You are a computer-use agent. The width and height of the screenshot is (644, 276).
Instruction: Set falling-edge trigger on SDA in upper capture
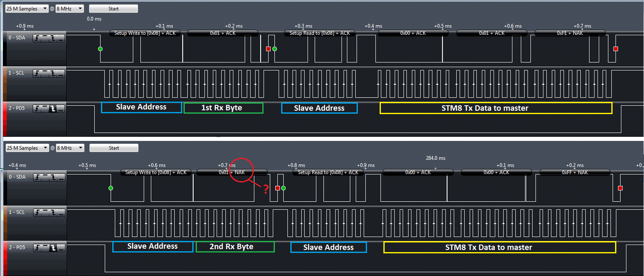[x=53, y=38]
